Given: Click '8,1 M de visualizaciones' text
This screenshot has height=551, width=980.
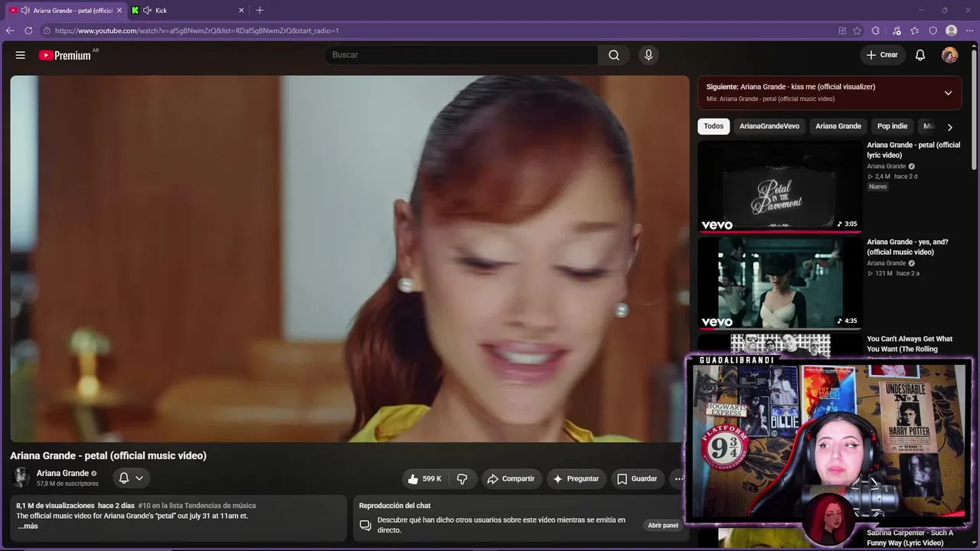Looking at the screenshot, I should [x=55, y=506].
